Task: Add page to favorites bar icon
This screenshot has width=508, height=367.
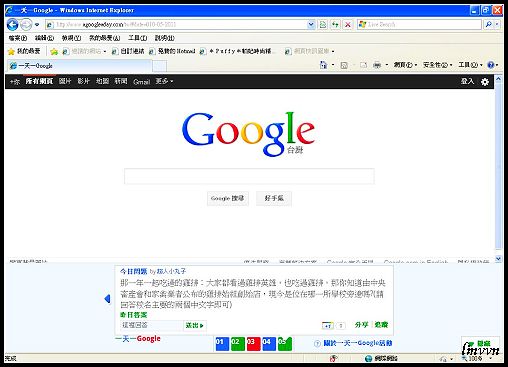Action: click(x=54, y=51)
